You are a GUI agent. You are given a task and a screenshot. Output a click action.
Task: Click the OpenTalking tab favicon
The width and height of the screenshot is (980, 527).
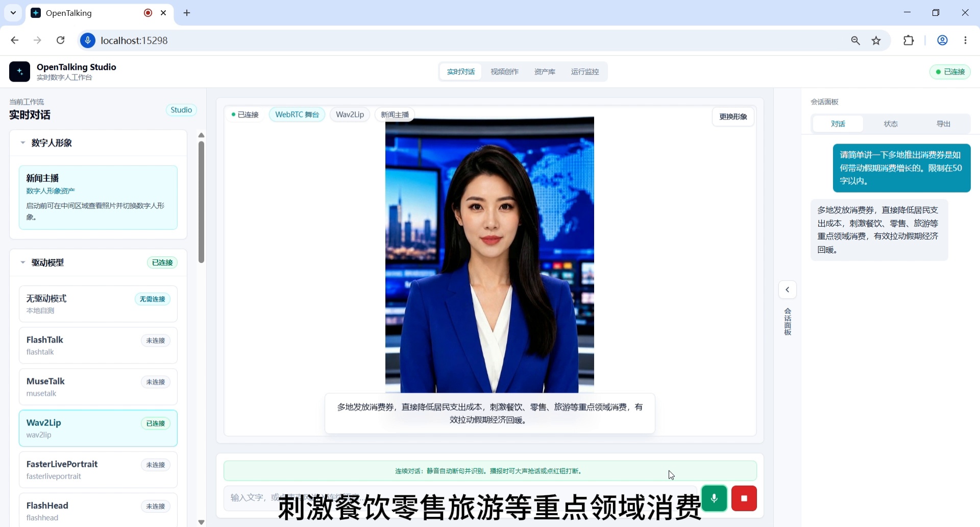36,13
